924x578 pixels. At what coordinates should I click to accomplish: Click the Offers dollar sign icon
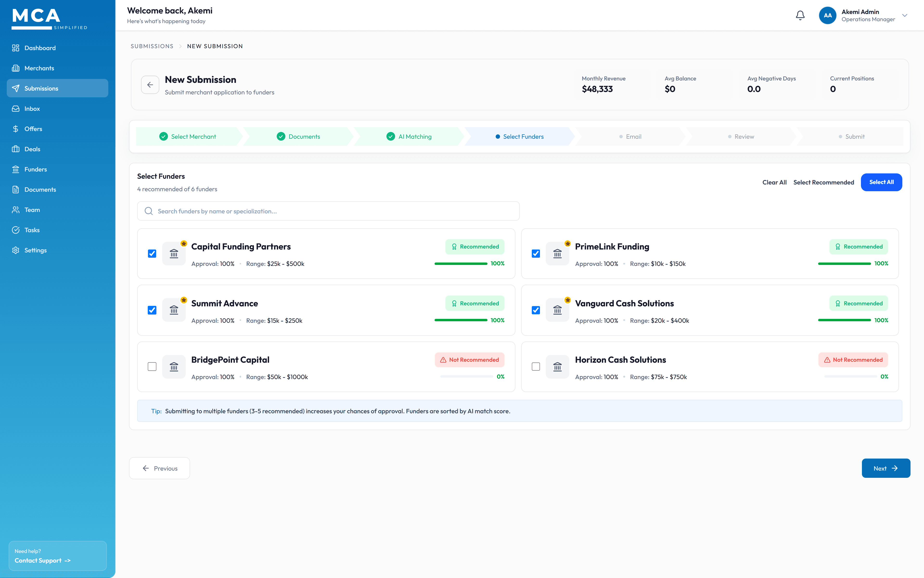click(16, 129)
